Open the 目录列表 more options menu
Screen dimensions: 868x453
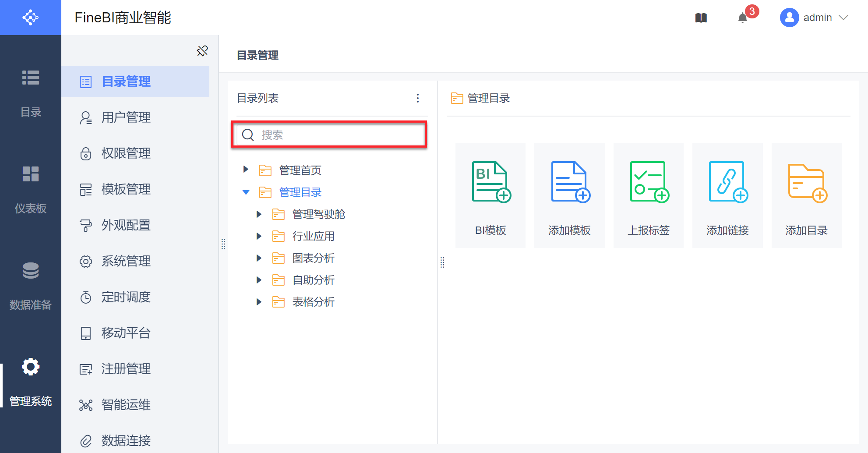[418, 98]
